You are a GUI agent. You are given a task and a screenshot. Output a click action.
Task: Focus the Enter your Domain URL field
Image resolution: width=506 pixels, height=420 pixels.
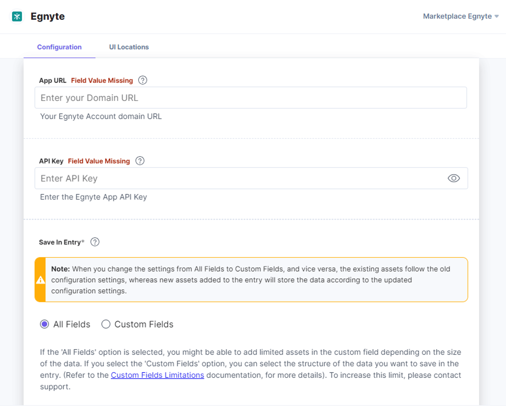click(x=251, y=98)
